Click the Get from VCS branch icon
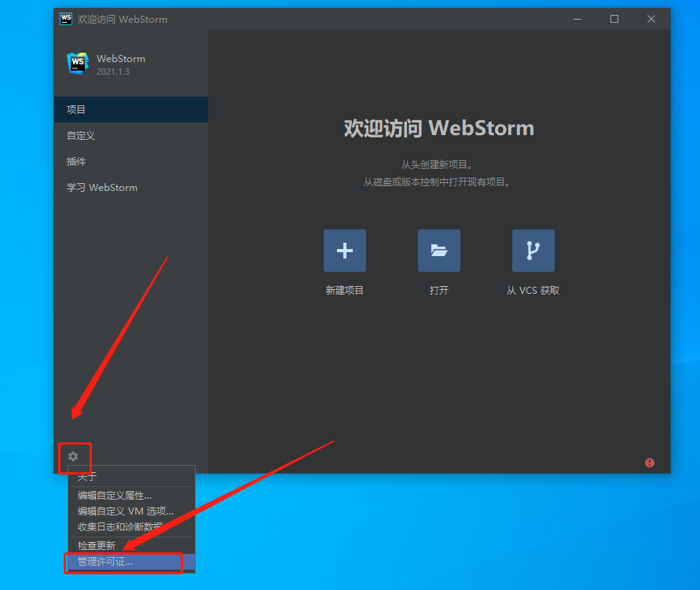This screenshot has height=590, width=700. [x=533, y=251]
